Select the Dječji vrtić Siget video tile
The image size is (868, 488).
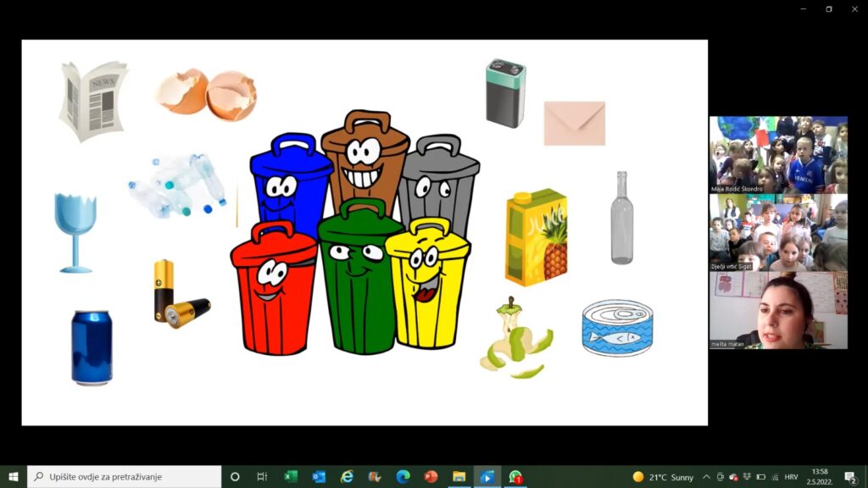pos(778,232)
